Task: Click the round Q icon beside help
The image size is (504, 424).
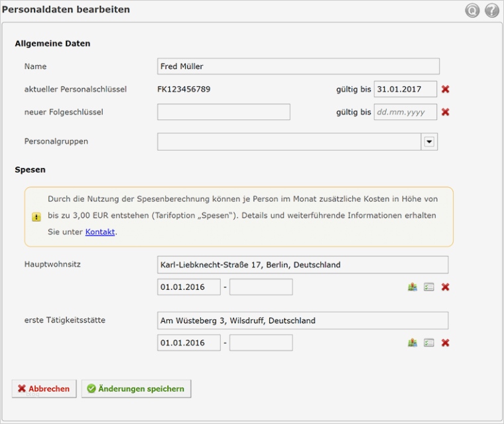Action: click(x=472, y=11)
